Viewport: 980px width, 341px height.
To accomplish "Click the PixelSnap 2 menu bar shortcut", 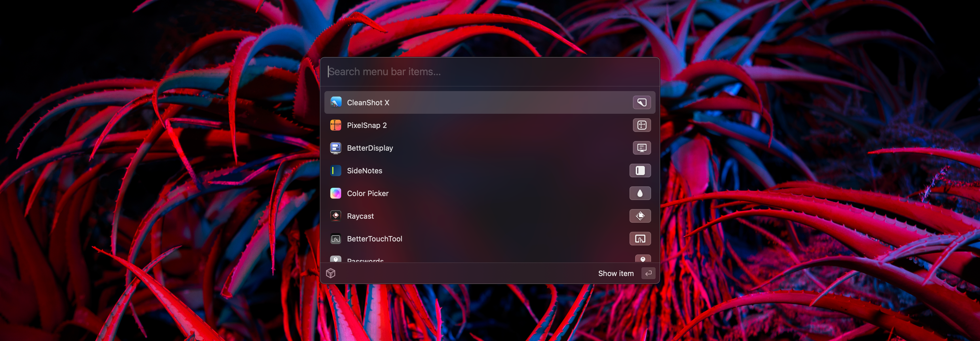I will click(641, 125).
